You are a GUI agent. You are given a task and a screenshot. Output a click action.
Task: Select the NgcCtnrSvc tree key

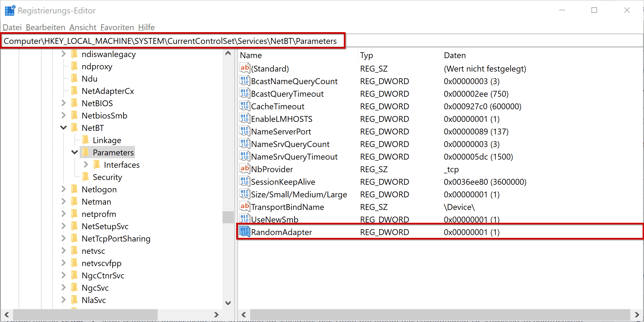click(x=103, y=276)
